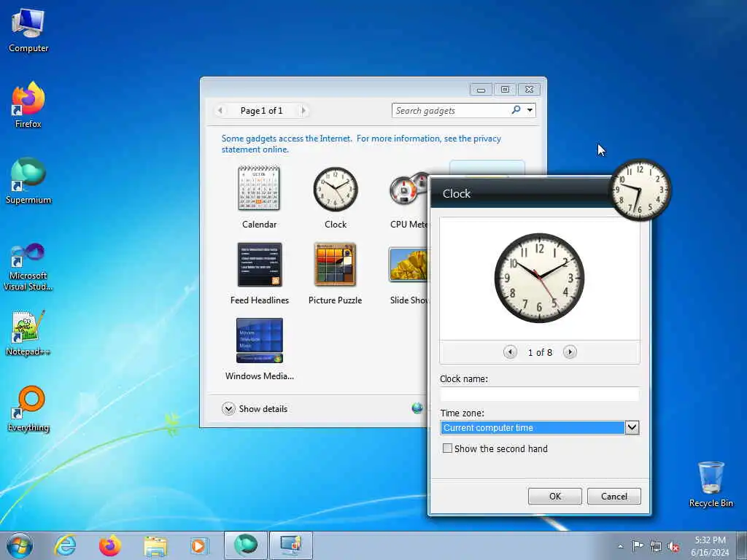Enable Show the second hand

point(447,448)
